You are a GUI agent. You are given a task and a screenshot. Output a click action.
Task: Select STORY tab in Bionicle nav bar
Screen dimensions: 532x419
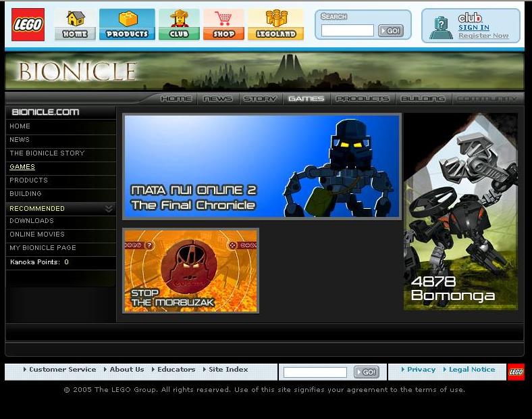coord(260,99)
